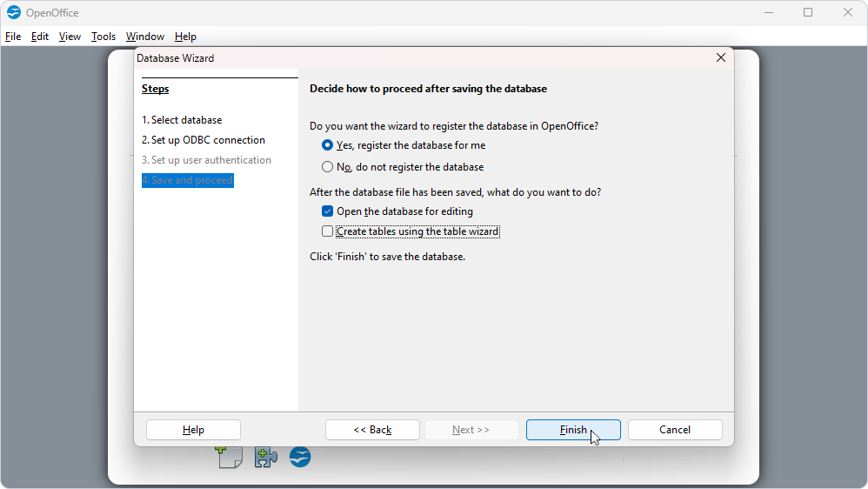Click the extensions puzzle-piece icon in Start Center
Viewport: 868px width, 489px height.
pyautogui.click(x=266, y=457)
